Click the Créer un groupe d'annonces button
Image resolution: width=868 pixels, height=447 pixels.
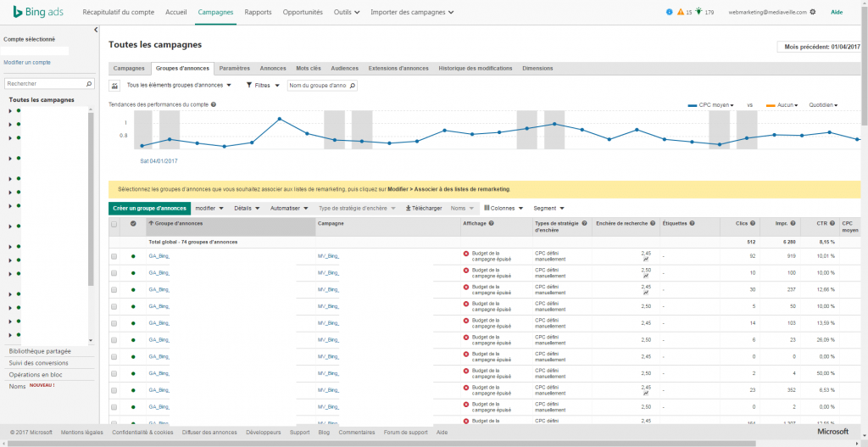(149, 208)
